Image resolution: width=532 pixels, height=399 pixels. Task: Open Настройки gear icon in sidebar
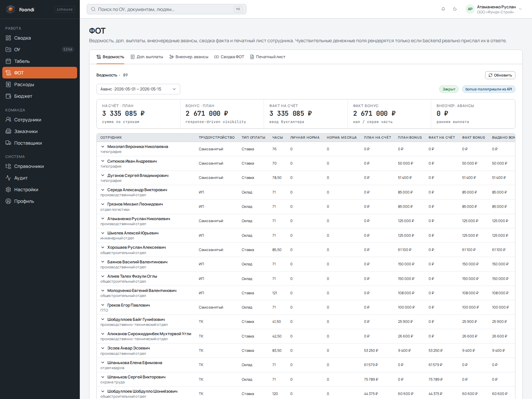8,190
